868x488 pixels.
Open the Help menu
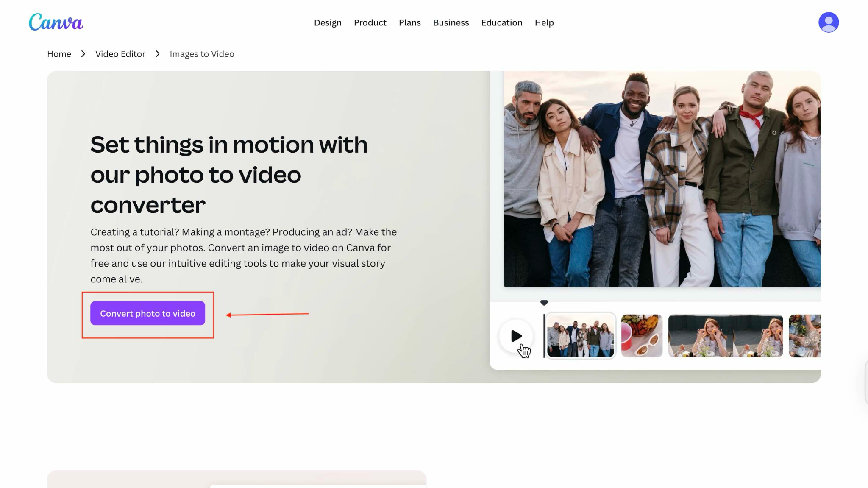[544, 22]
